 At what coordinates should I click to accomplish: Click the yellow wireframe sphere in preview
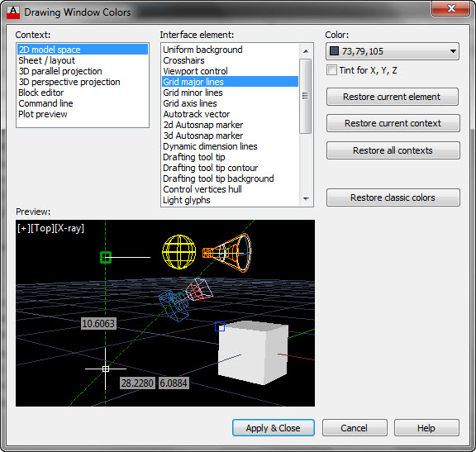pyautogui.click(x=179, y=252)
